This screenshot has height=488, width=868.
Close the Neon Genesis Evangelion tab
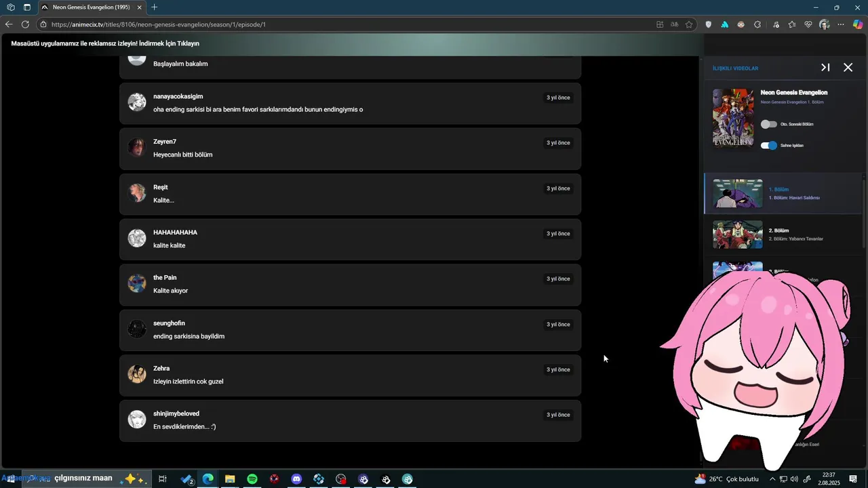coord(139,7)
